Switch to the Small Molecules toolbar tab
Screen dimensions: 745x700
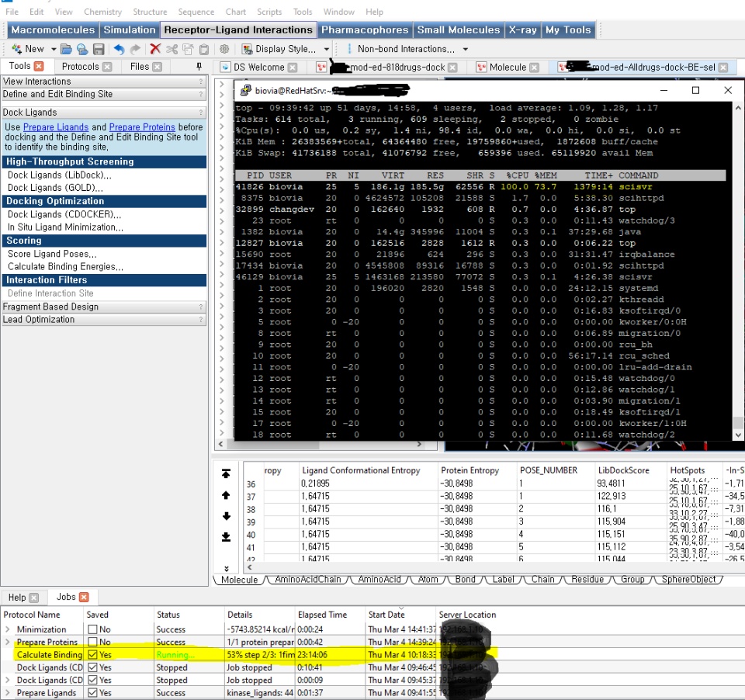point(458,29)
